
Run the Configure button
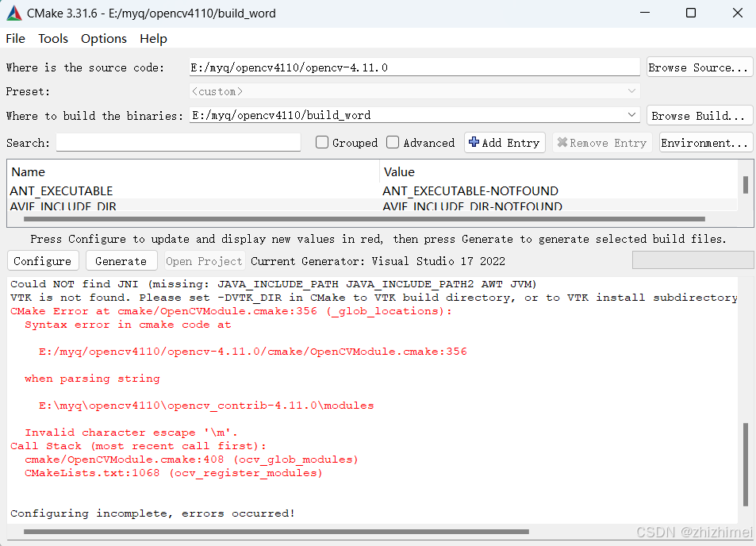[43, 261]
